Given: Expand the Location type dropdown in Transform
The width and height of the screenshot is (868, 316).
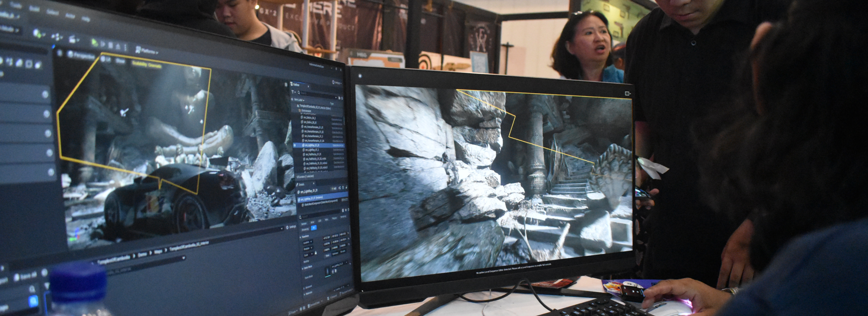Looking at the screenshot, I should tap(307, 242).
